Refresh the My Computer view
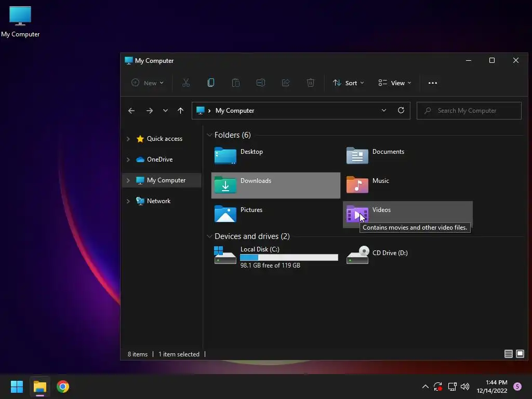The image size is (532, 399). 401,110
